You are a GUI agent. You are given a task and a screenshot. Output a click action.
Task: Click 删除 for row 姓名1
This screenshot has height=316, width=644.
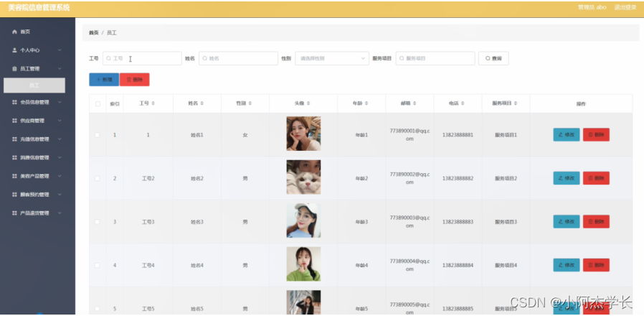pyautogui.click(x=596, y=134)
